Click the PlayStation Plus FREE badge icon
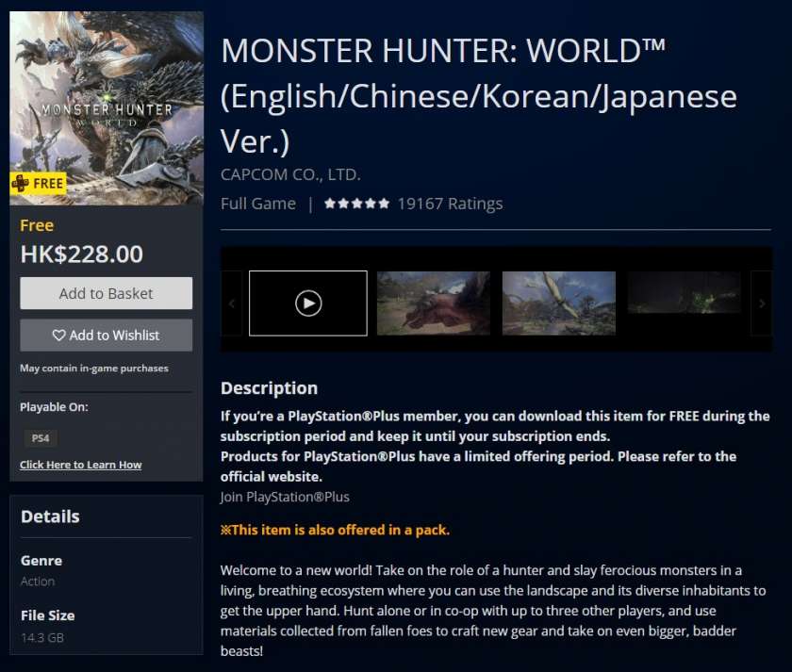Screen dimensions: 792x672 click(x=21, y=183)
